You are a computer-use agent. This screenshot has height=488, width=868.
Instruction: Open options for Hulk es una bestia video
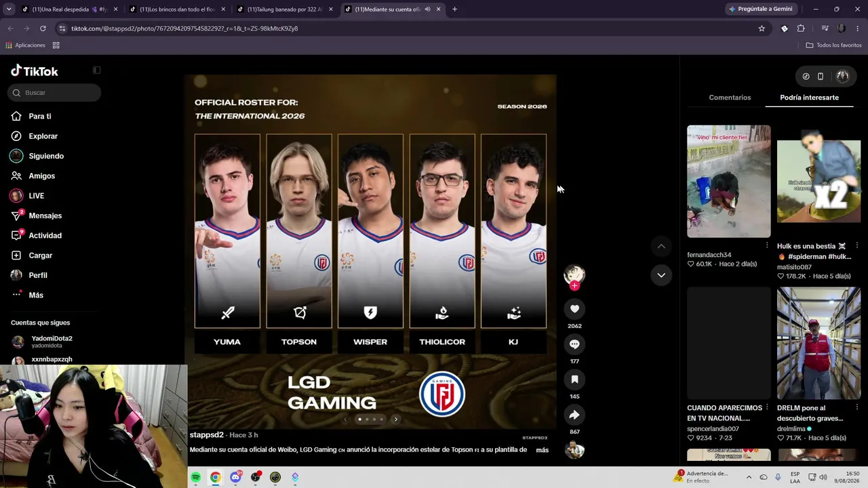(x=857, y=245)
